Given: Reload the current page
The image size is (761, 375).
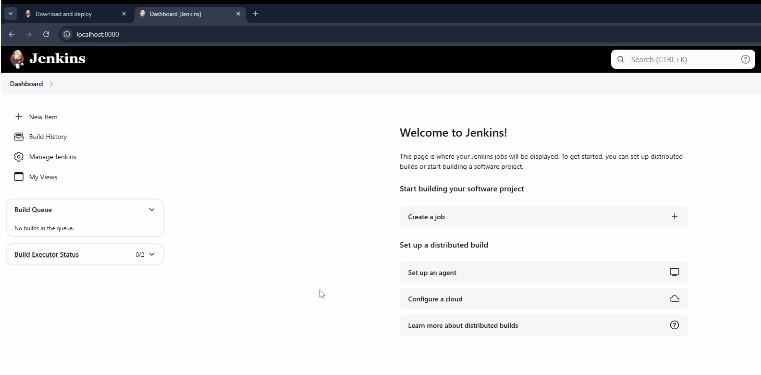Looking at the screenshot, I should [x=46, y=34].
